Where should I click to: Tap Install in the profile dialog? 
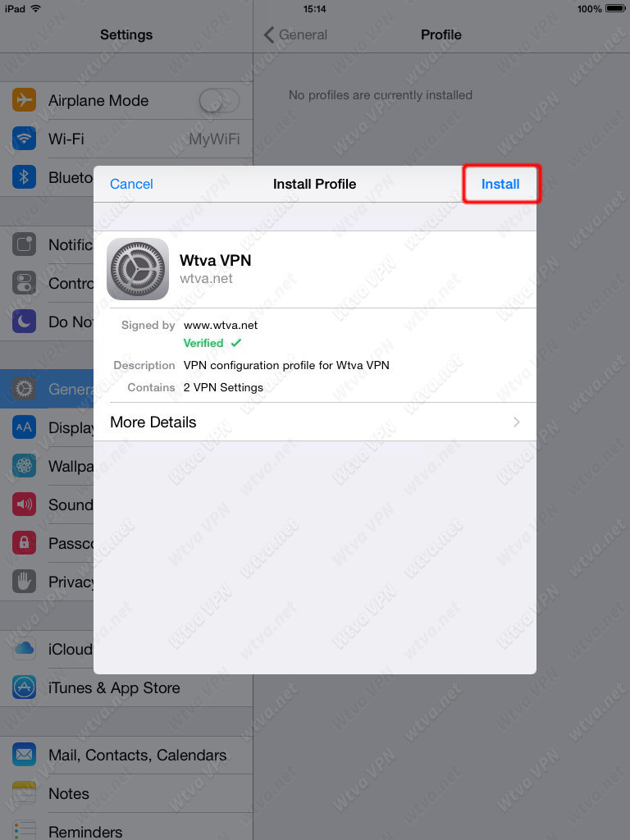[x=500, y=184]
